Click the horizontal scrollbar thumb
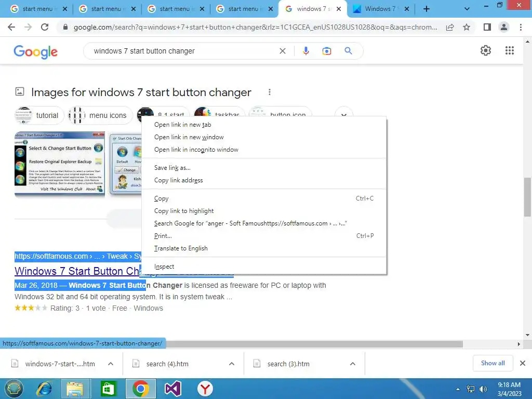The height and width of the screenshot is (399, 532). (x=314, y=344)
